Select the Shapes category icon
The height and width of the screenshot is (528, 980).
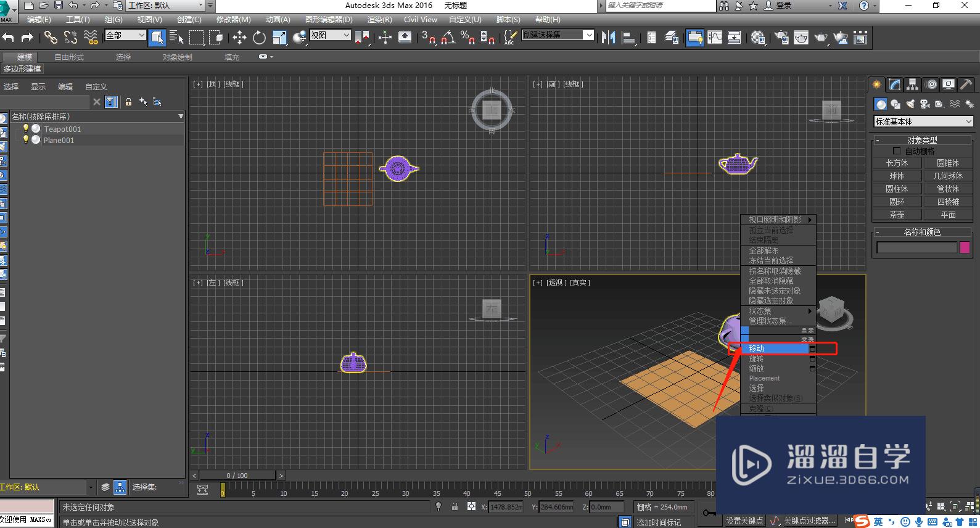coord(896,104)
